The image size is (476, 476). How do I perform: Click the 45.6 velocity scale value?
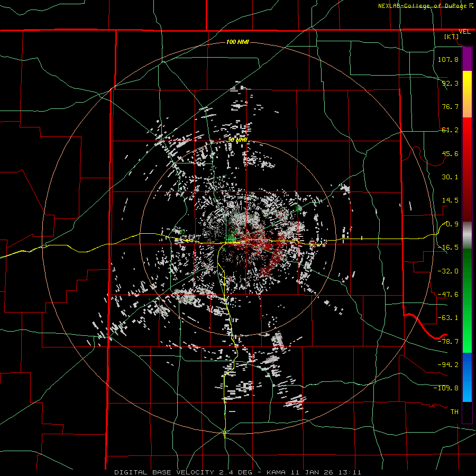tap(450, 153)
